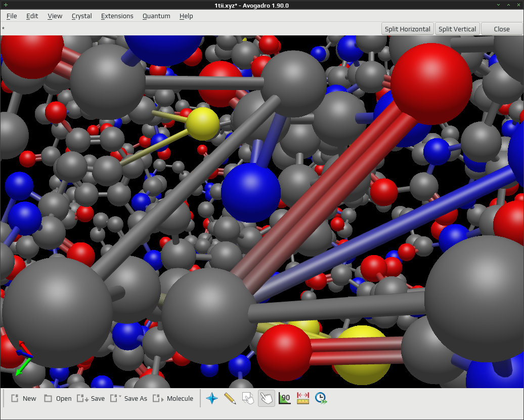Open the Edit menu
Image resolution: width=524 pixels, height=420 pixels.
(x=32, y=16)
